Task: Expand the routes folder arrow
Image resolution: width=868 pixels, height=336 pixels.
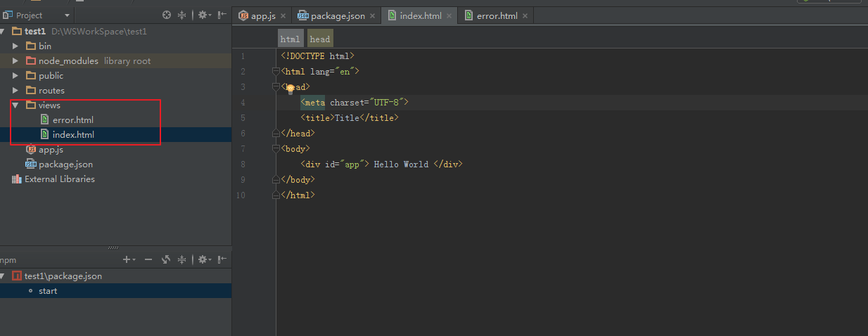Action: point(15,91)
